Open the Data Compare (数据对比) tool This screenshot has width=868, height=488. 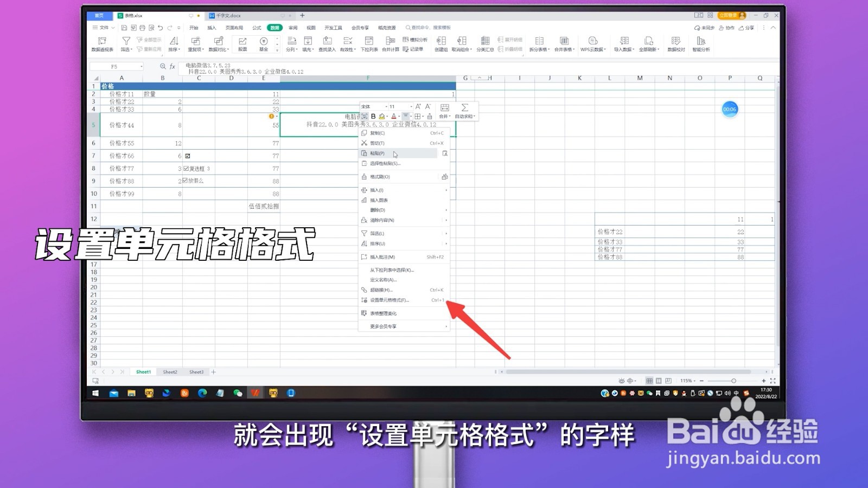(x=219, y=44)
